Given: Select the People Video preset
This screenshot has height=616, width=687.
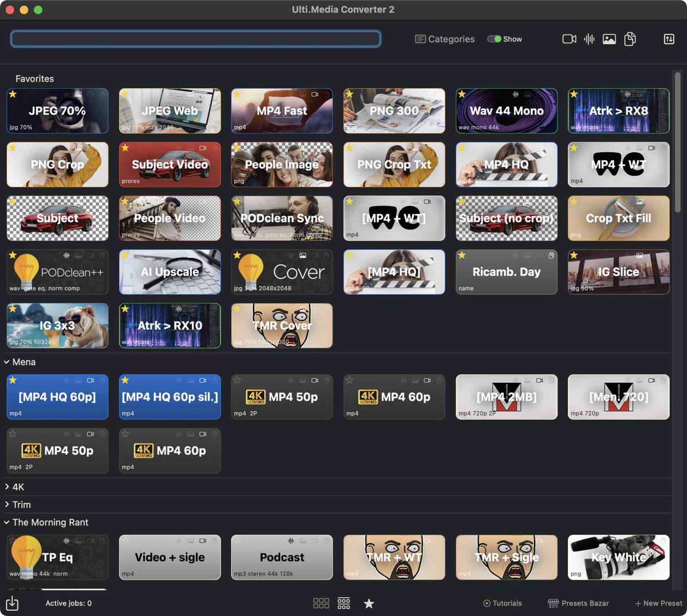Looking at the screenshot, I should click(170, 218).
